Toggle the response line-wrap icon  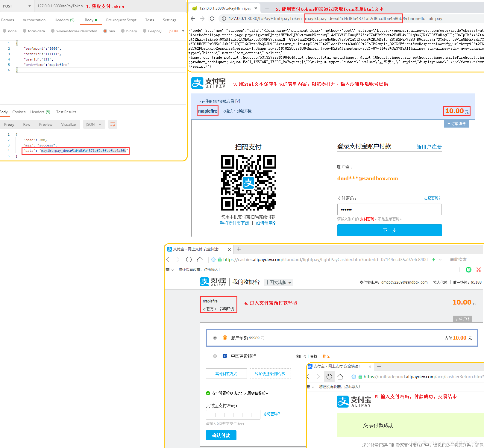(x=113, y=124)
